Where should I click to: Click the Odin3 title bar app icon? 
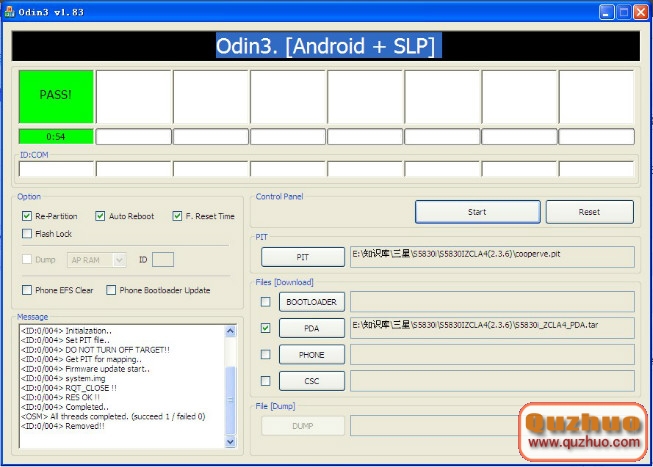point(9,11)
